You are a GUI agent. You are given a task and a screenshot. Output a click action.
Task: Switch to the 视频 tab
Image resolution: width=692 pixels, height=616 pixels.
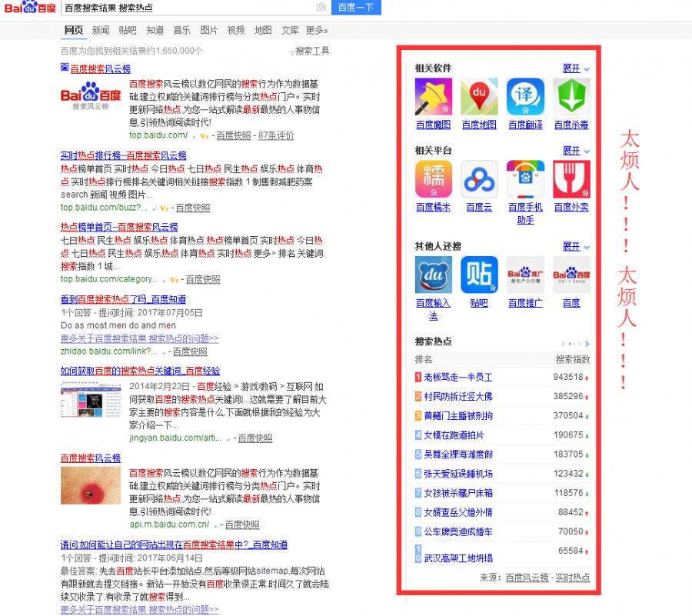(236, 31)
